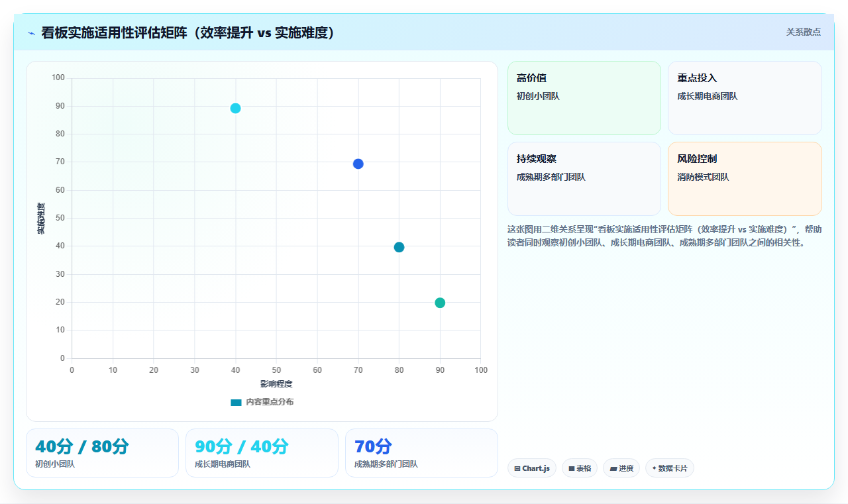The height and width of the screenshot is (504, 848).
Task: Click the 90分 / 40分 stat card
Action: pyautogui.click(x=262, y=453)
